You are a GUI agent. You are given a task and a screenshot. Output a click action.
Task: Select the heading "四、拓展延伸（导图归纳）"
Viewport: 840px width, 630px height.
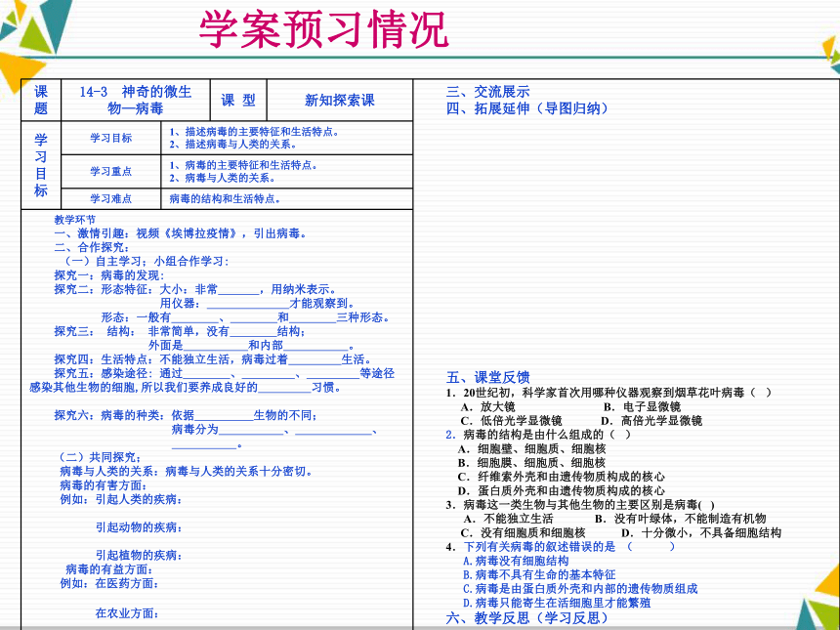(527, 108)
